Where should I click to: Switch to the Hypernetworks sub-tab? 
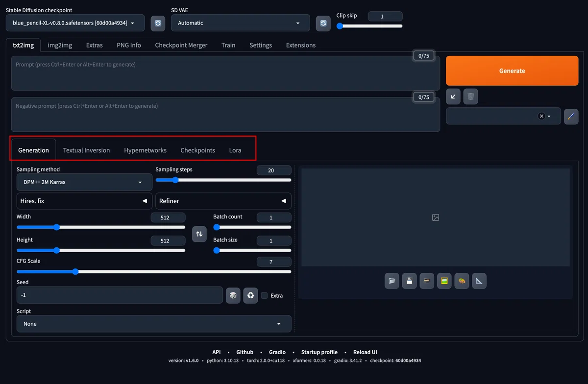point(146,150)
